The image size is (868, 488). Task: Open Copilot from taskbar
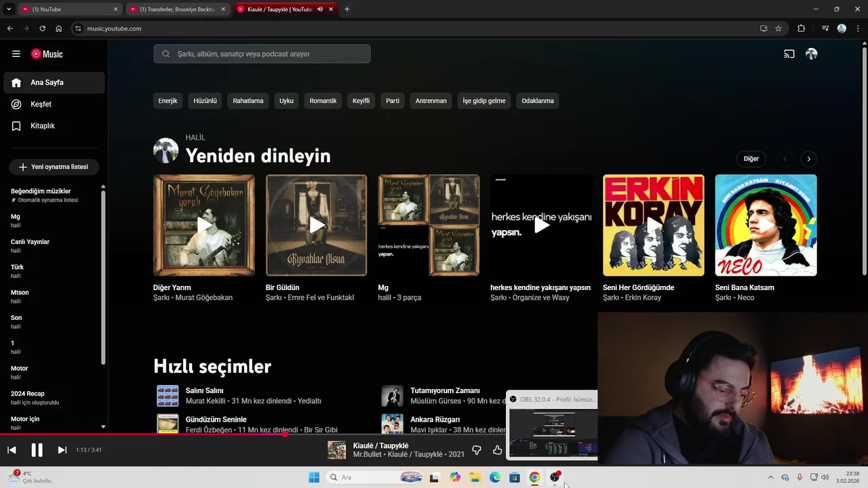[455, 477]
